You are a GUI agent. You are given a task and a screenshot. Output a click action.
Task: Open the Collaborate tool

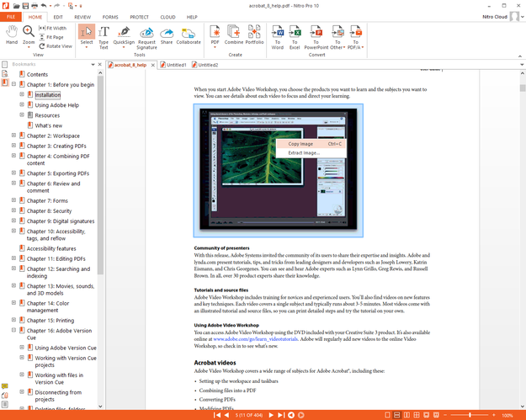[x=189, y=35]
